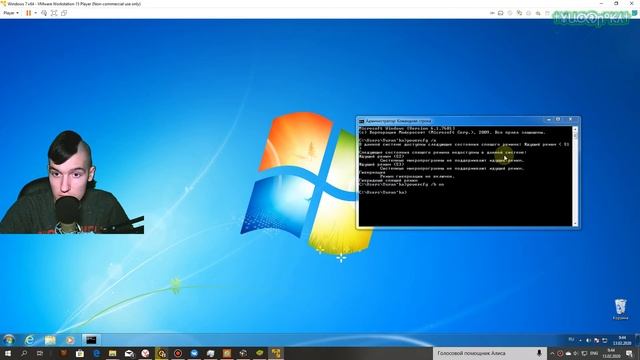
Task: Open File Explorer in Windows 10 taskbar
Action: point(113,353)
